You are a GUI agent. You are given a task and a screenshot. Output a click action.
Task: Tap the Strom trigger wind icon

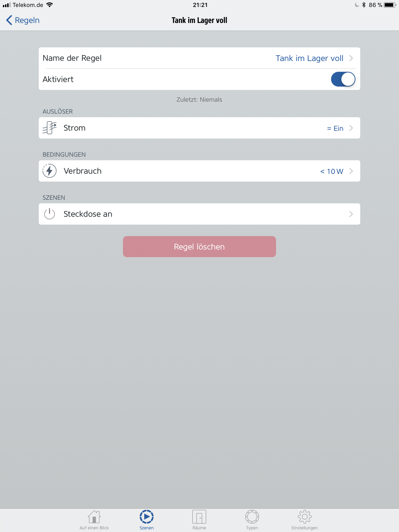(x=50, y=128)
